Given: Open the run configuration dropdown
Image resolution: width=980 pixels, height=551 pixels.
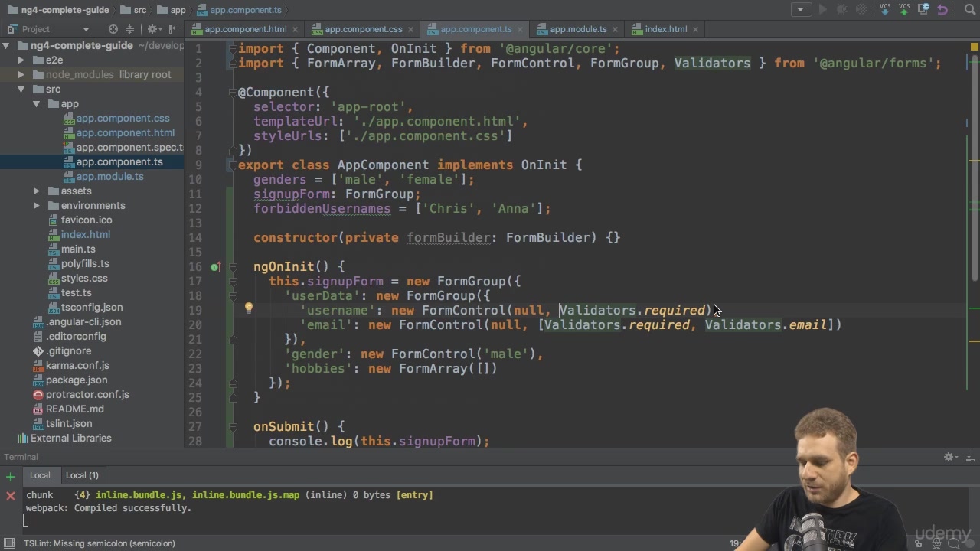Looking at the screenshot, I should (x=801, y=9).
